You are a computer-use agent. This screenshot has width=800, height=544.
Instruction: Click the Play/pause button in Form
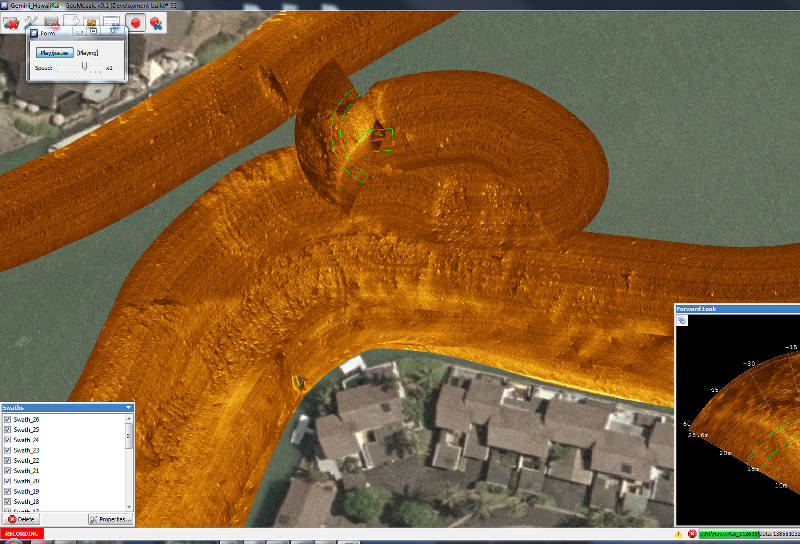[x=55, y=53]
